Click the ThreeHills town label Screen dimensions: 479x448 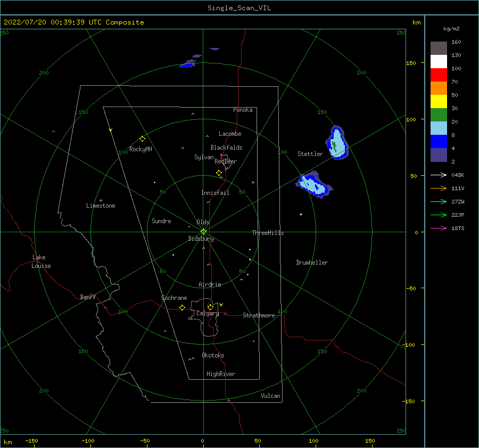tap(268, 233)
